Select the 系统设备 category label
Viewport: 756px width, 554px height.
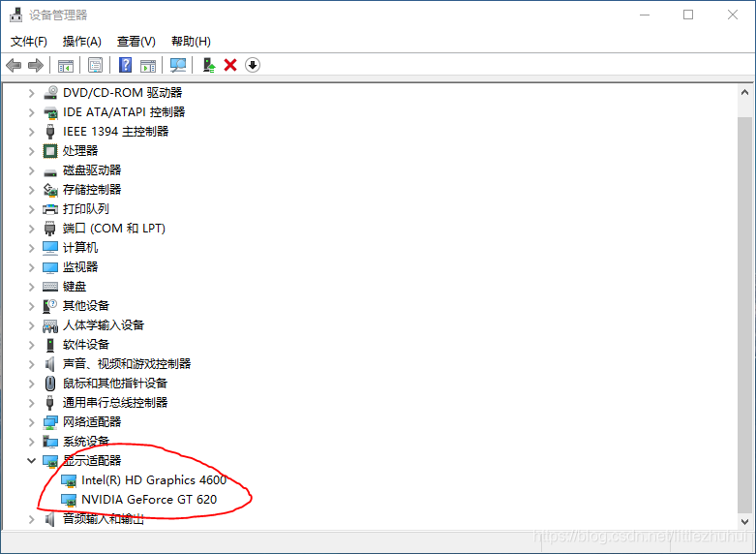click(86, 441)
